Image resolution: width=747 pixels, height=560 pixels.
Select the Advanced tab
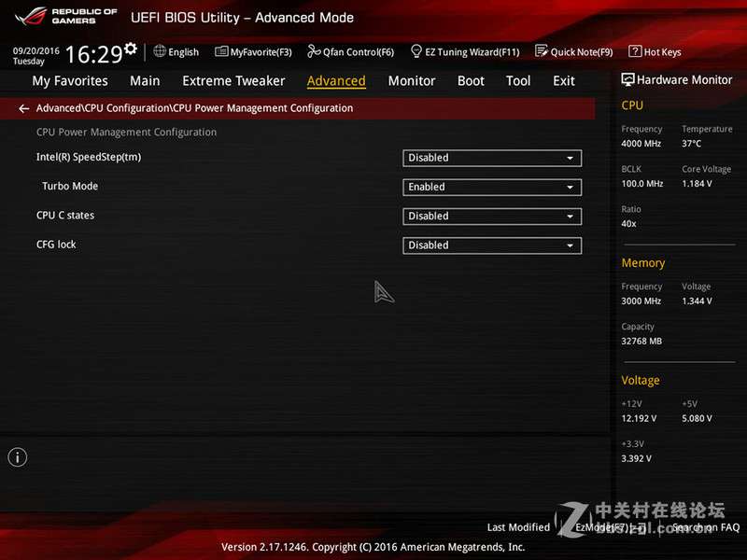(336, 81)
